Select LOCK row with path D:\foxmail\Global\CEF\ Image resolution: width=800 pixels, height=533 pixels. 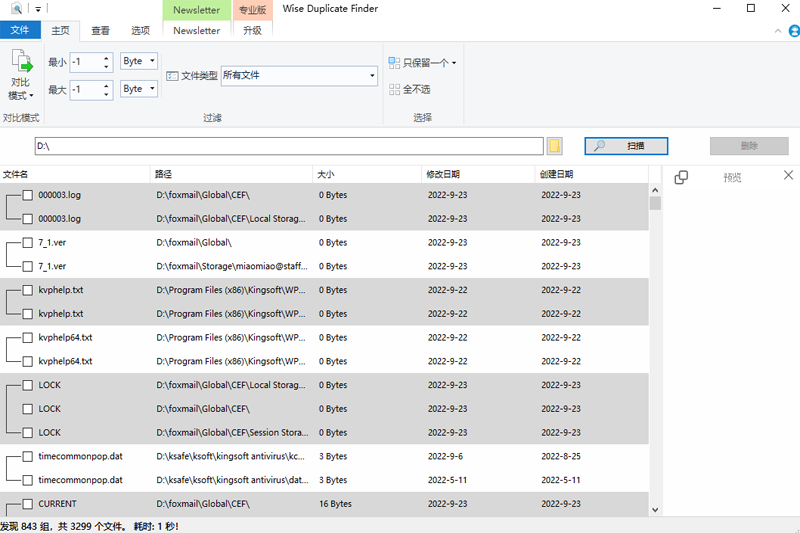(324, 409)
